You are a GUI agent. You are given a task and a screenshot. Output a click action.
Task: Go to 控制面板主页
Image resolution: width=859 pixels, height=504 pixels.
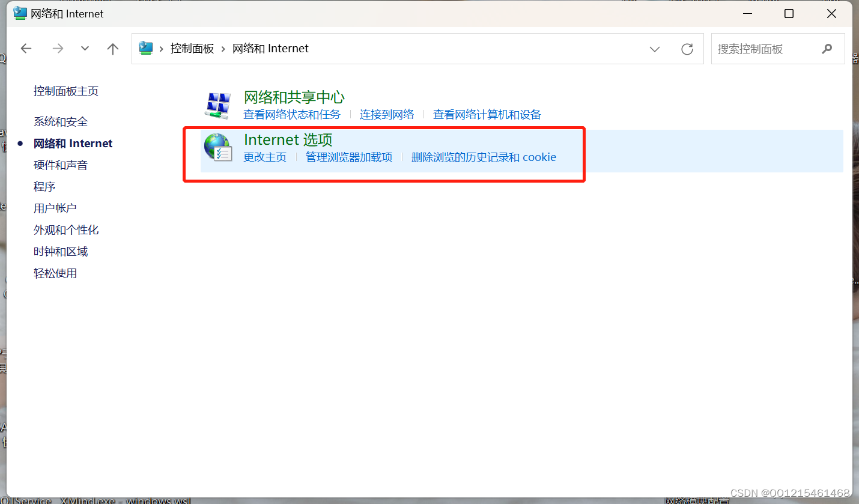point(66,91)
